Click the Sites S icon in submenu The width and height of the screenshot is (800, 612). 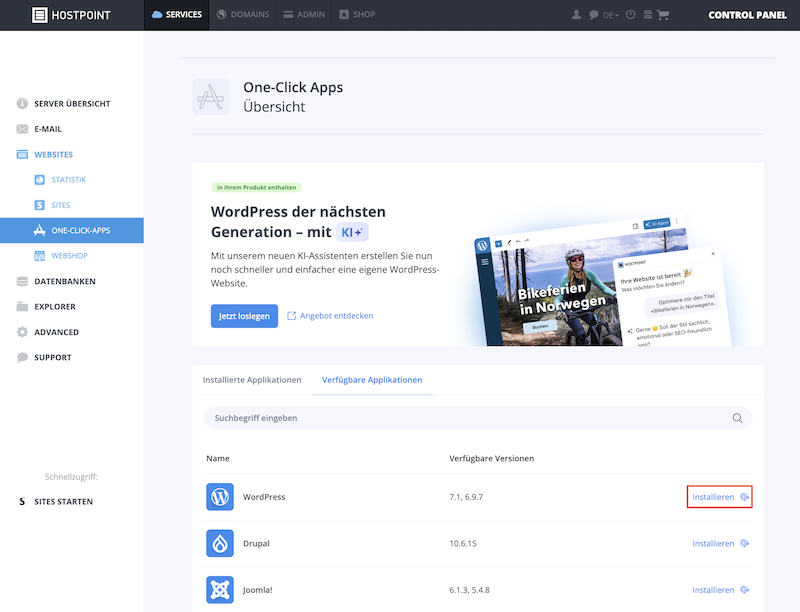coord(39,205)
